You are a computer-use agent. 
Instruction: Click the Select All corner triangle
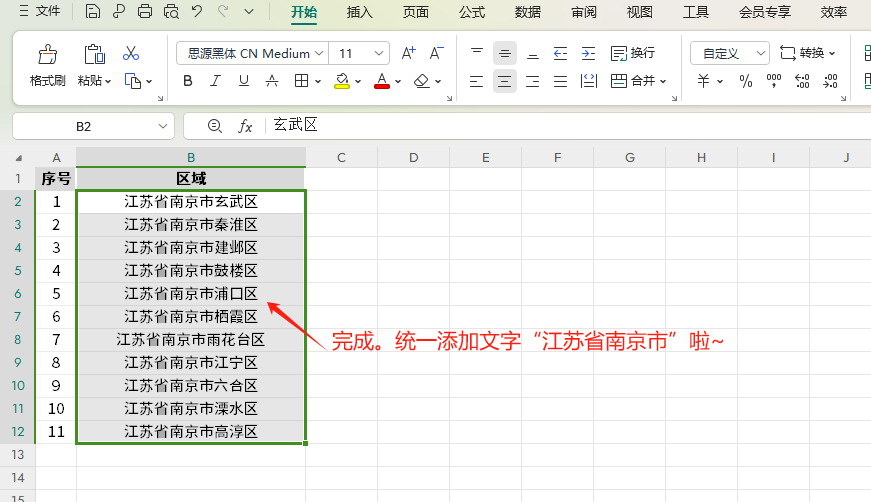point(18,158)
